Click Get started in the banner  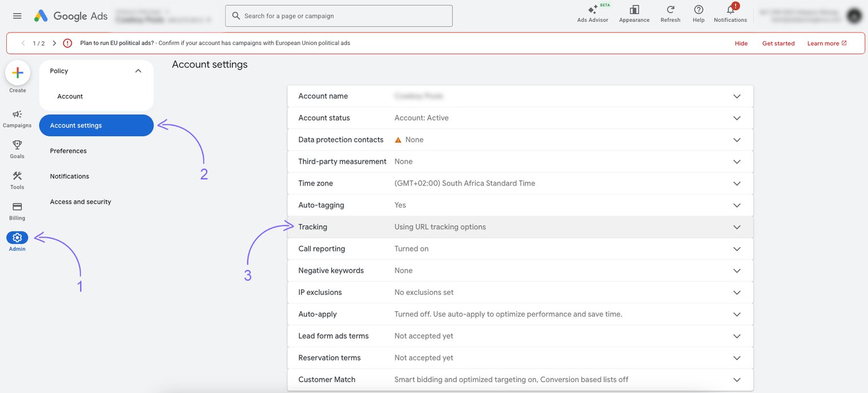tap(778, 43)
